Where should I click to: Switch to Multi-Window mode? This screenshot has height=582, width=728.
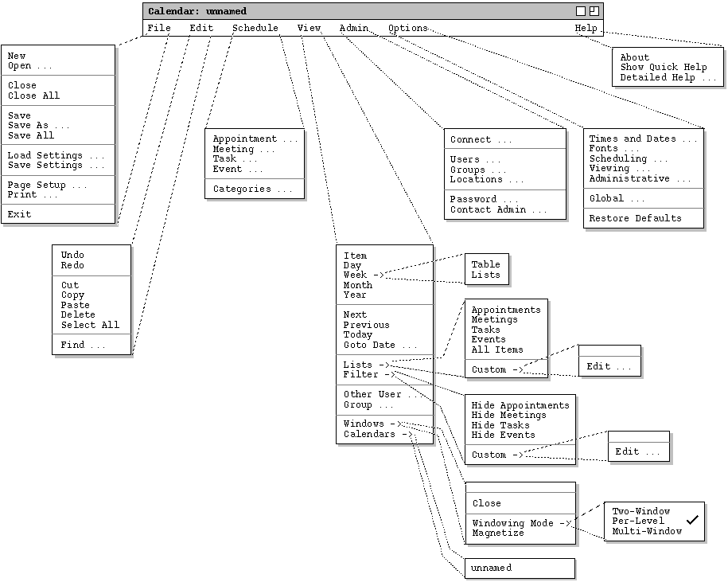pos(647,531)
